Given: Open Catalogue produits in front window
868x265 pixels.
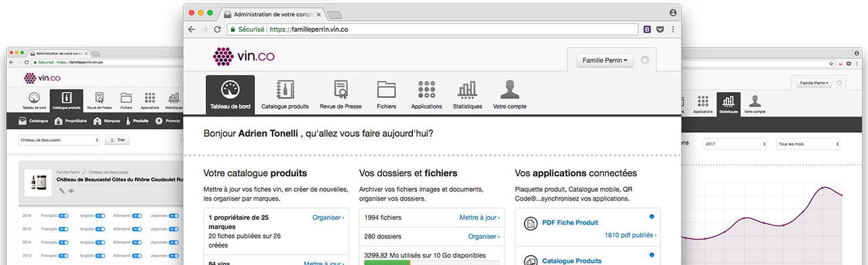Looking at the screenshot, I should 285,94.
